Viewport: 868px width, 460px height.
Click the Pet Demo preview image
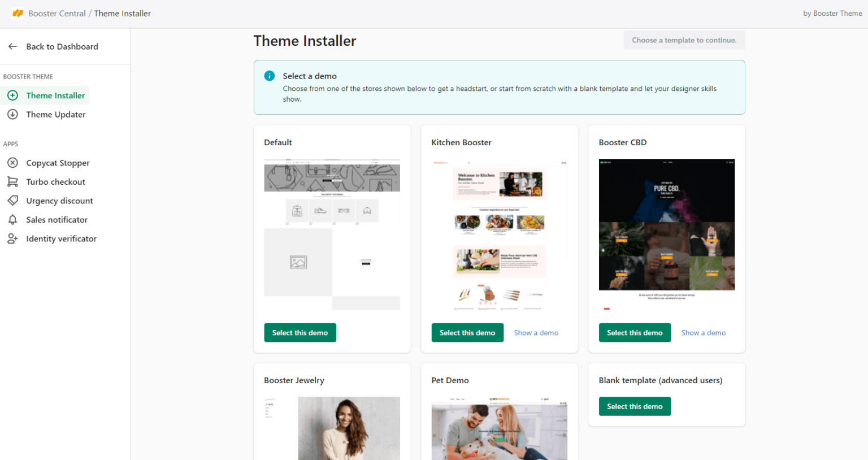[x=499, y=429]
